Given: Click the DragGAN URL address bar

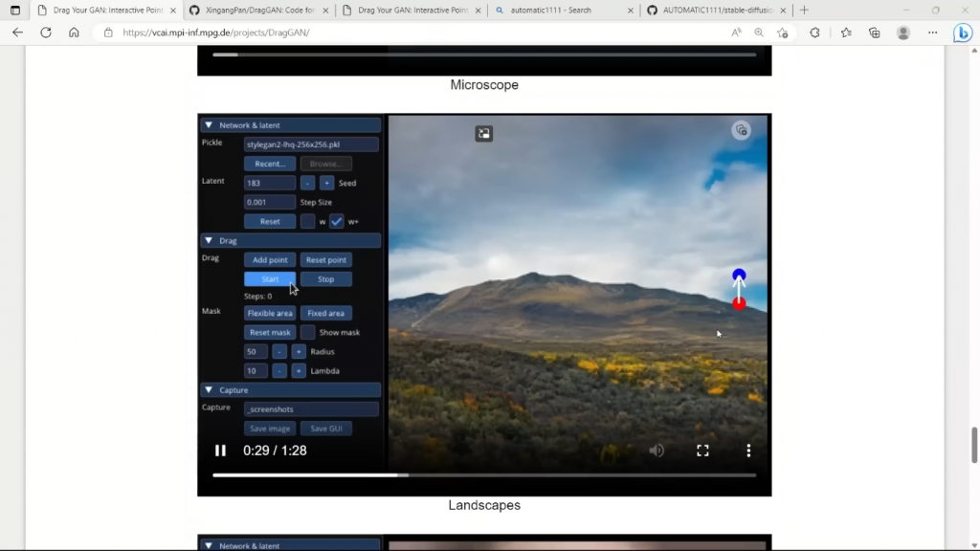Looking at the screenshot, I should [x=215, y=33].
